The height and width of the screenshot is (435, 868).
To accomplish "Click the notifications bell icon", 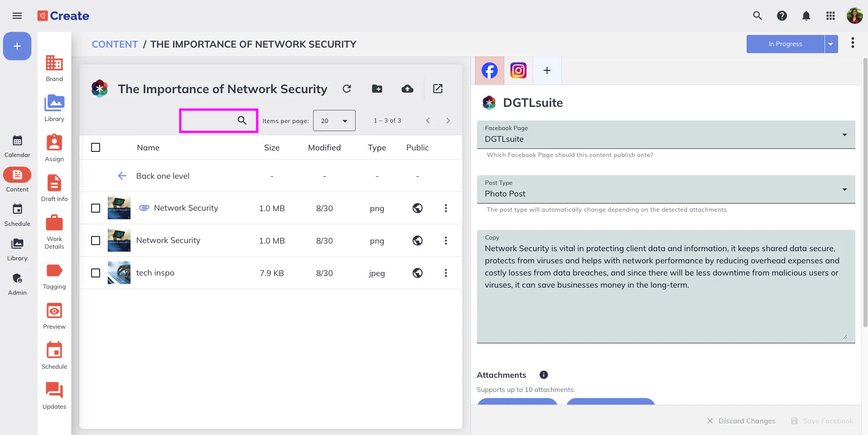I will pos(806,16).
